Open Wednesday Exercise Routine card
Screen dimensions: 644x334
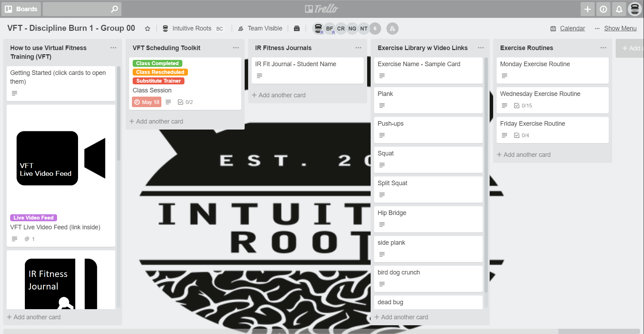click(x=553, y=100)
